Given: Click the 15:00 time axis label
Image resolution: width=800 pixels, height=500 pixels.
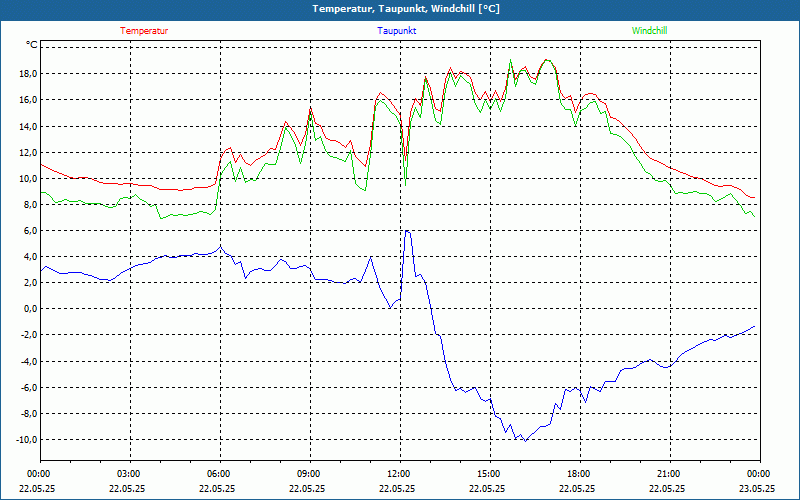Looking at the screenshot, I should click(x=490, y=474).
